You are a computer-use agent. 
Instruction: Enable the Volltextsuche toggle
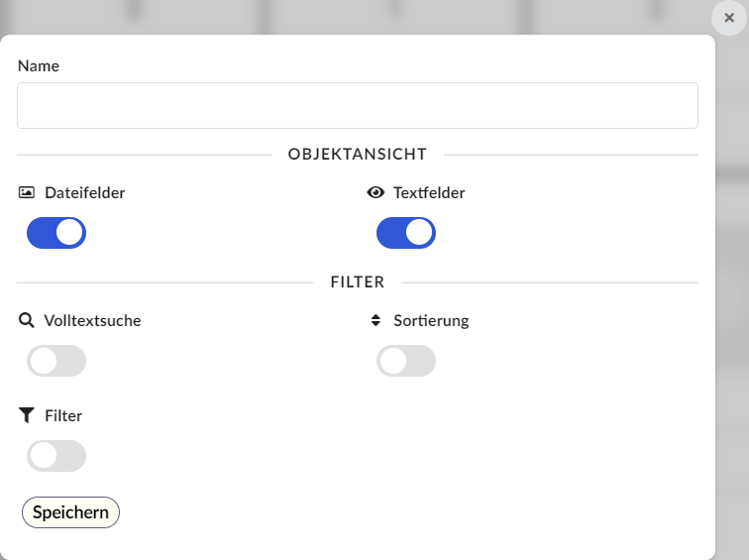56,361
